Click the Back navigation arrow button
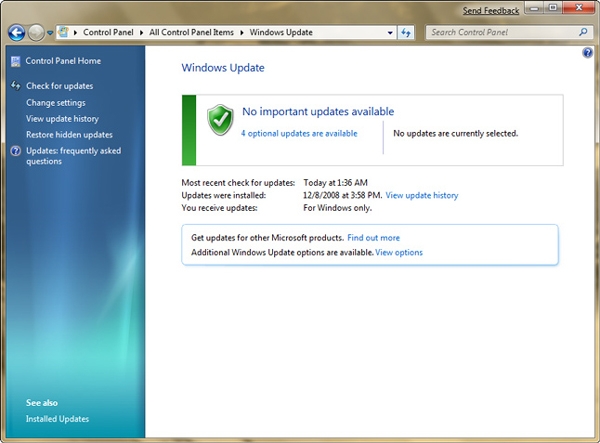The image size is (600, 443). click(x=16, y=33)
